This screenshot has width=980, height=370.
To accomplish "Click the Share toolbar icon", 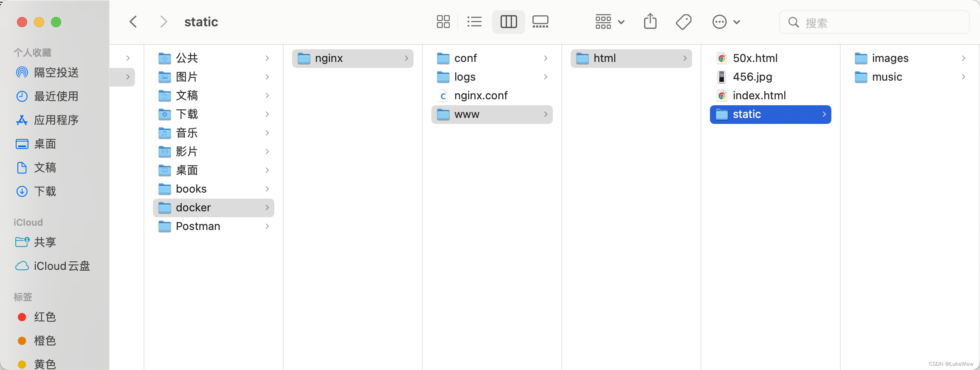I will [650, 21].
